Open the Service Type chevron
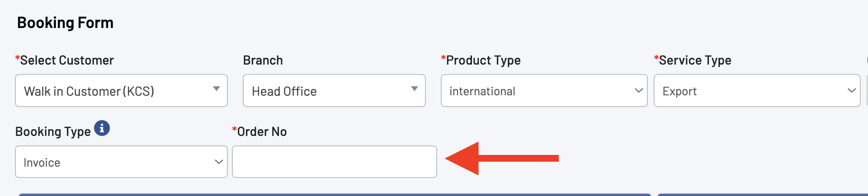Viewport: 868px width, 196px height. pos(852,91)
